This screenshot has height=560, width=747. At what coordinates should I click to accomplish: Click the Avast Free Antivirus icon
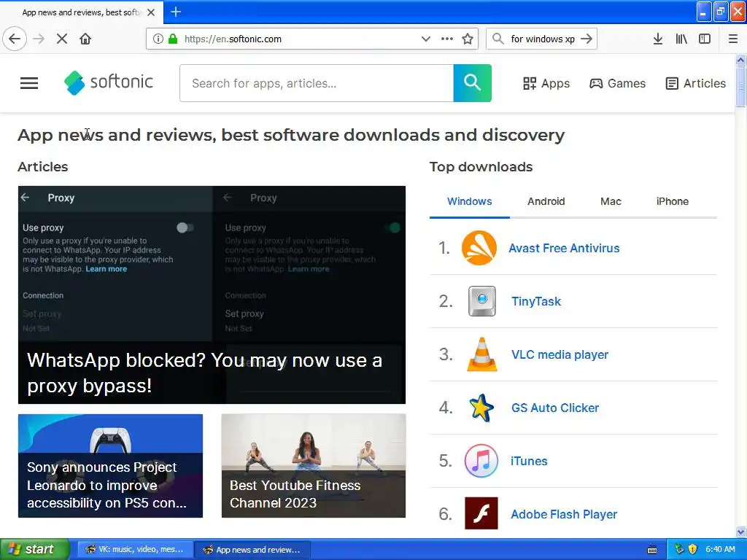pyautogui.click(x=479, y=248)
